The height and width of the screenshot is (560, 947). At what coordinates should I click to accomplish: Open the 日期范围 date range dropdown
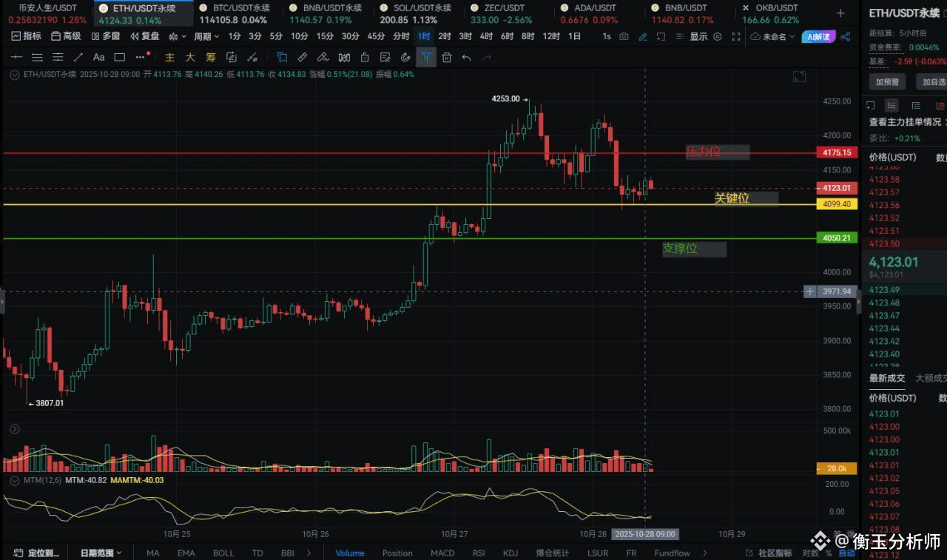coord(100,553)
